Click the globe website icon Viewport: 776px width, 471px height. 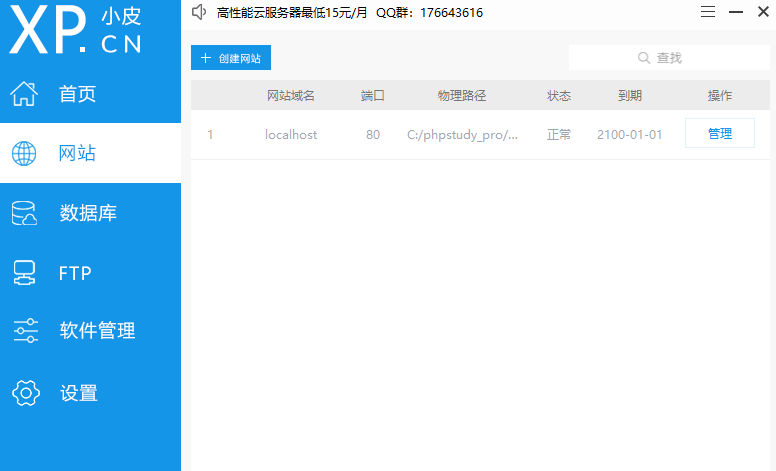[24, 153]
